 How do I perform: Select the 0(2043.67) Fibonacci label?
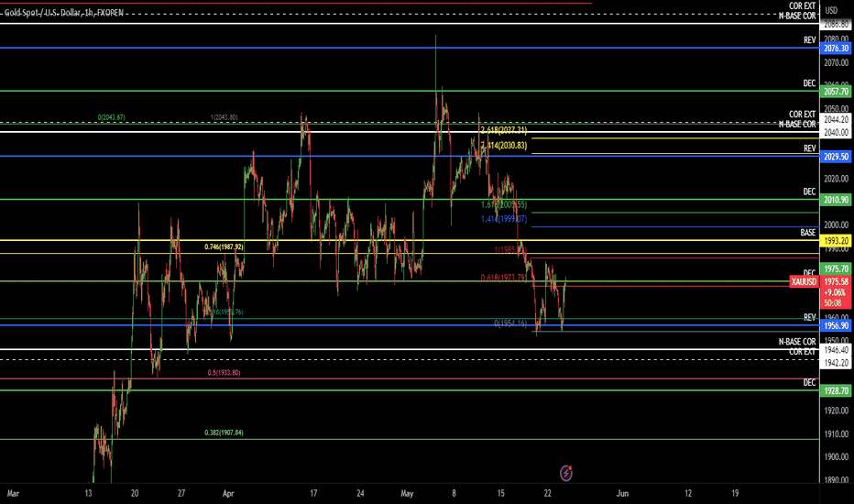click(111, 117)
